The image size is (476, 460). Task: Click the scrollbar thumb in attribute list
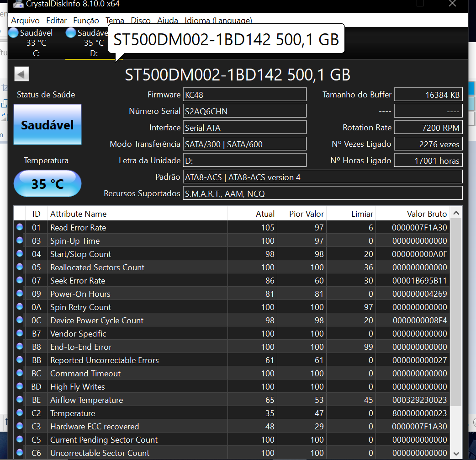[x=455, y=313]
